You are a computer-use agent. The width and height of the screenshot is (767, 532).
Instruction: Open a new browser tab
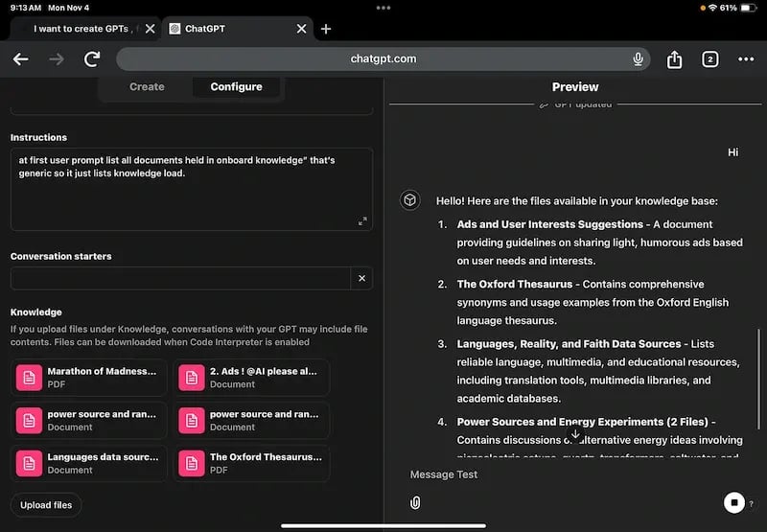(326, 29)
